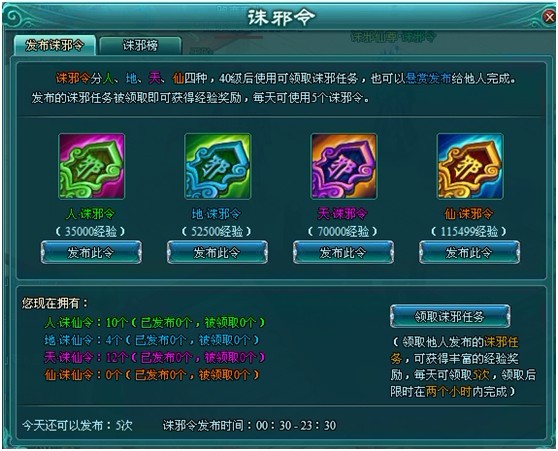Click the swirl ornament at top-left corner
The image size is (558, 451).
pyautogui.click(x=16, y=17)
